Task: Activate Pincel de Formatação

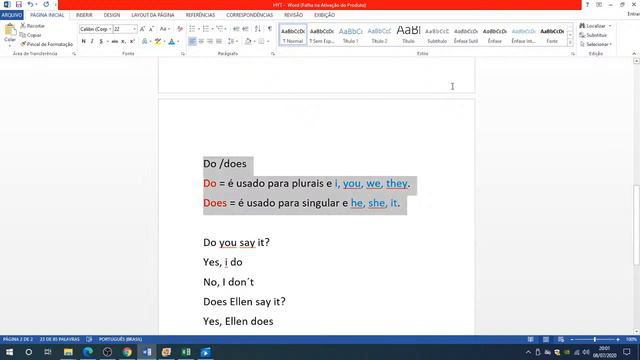Action: (x=47, y=44)
